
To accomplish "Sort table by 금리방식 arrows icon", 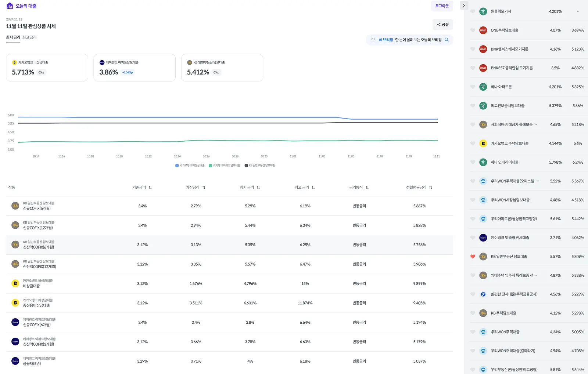I will pos(367,188).
